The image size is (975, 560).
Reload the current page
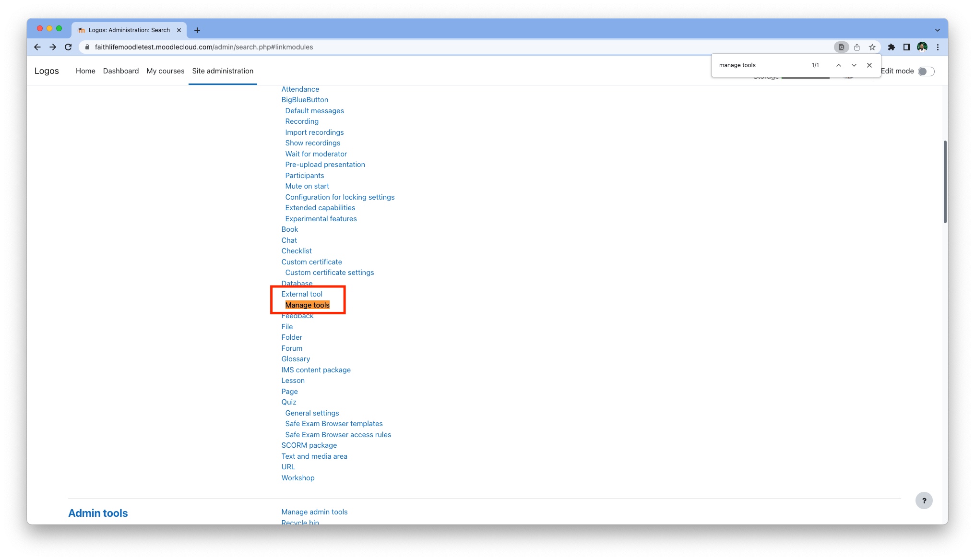[x=68, y=47]
